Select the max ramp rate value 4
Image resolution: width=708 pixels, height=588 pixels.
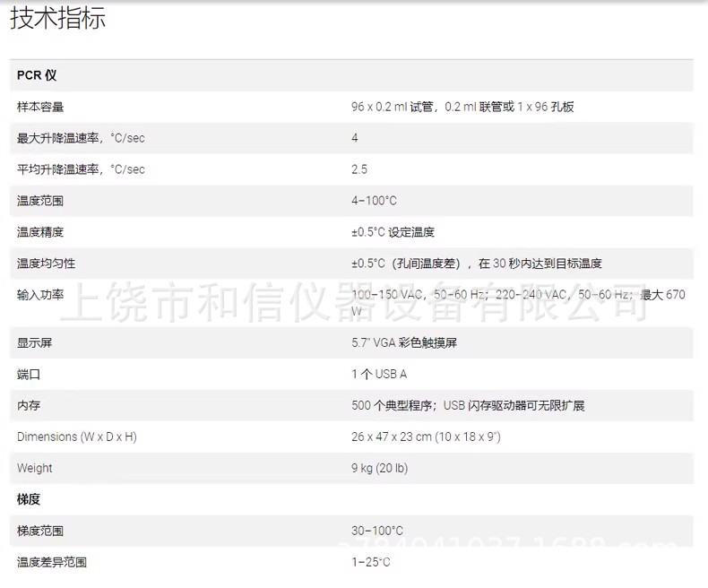point(355,138)
